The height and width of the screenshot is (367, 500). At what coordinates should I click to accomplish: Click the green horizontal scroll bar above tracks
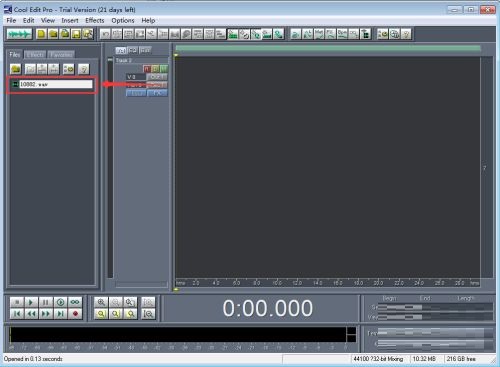coord(328,48)
